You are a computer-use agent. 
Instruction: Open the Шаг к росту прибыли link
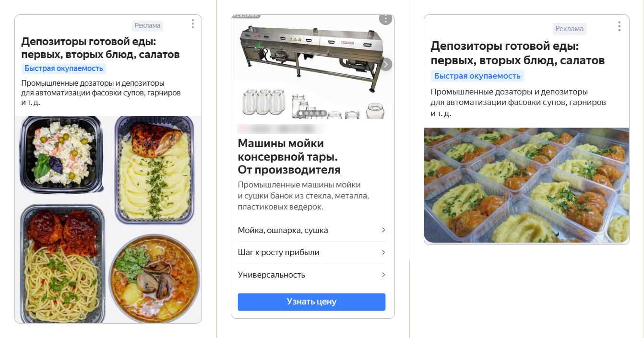coord(311,252)
